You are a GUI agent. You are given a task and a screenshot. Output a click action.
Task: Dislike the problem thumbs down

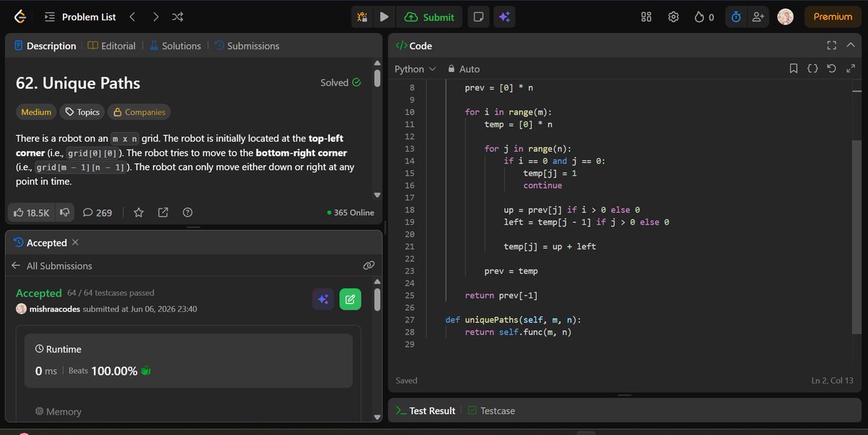pos(65,212)
